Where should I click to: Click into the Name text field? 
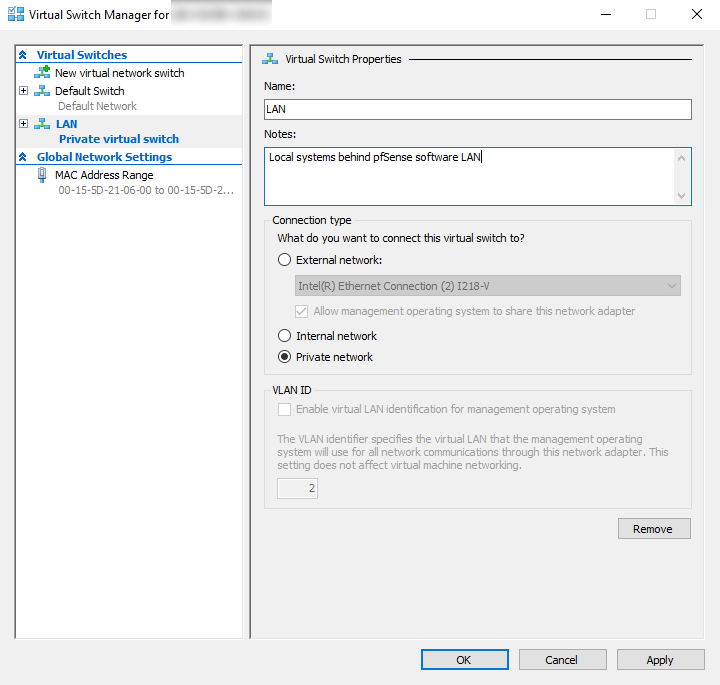(x=478, y=110)
